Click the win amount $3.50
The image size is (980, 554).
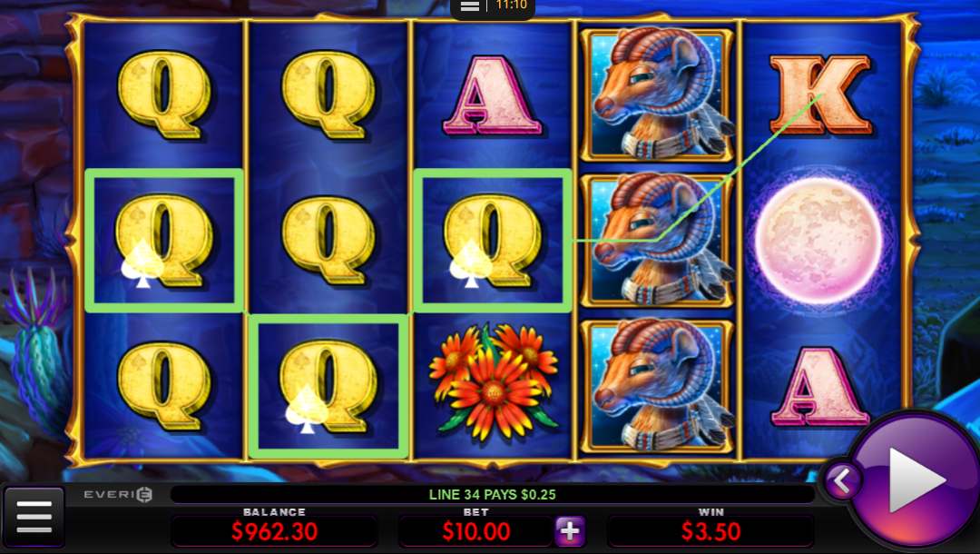pyautogui.click(x=710, y=531)
